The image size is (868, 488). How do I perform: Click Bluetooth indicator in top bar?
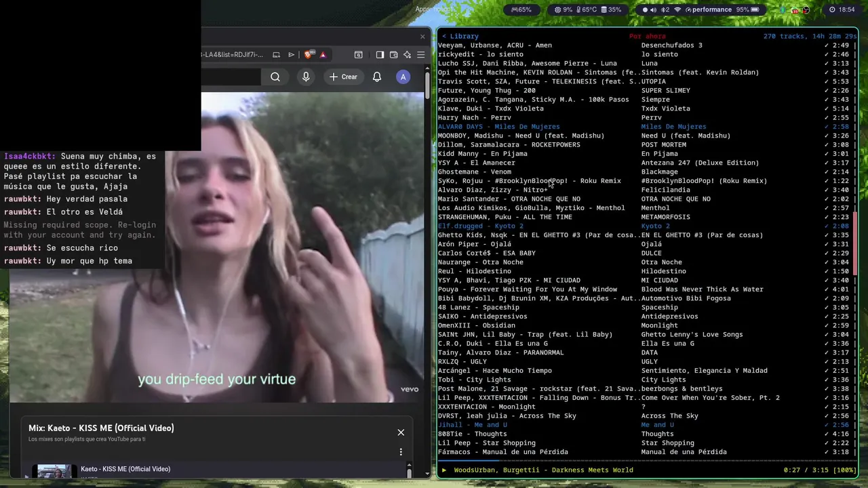point(665,9)
